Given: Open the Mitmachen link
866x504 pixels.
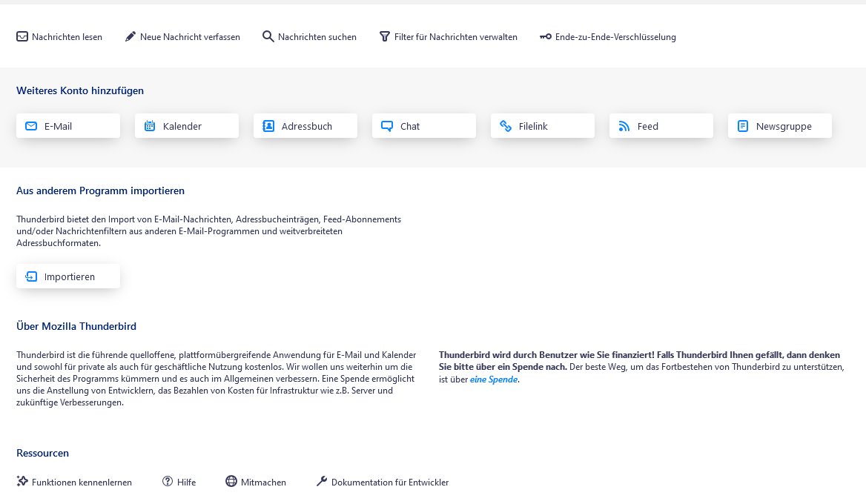Looking at the screenshot, I should [256, 482].
